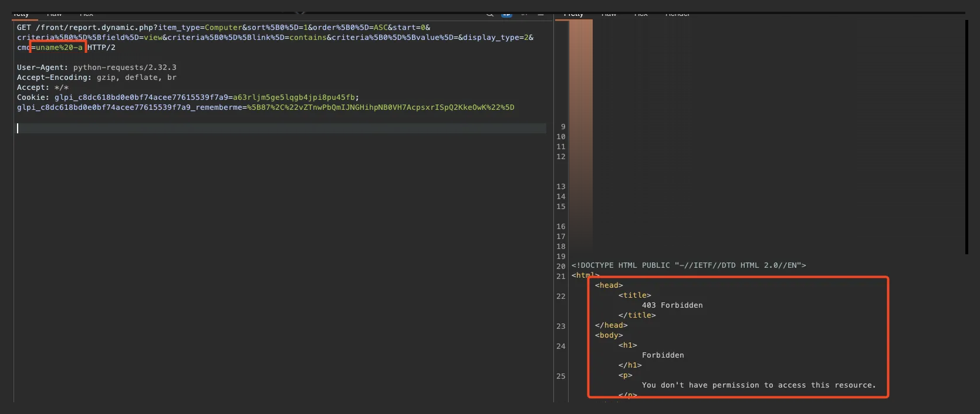The image size is (980, 414).
Task: Toggle the highlighted blue request editor icon
Action: pos(506,14)
